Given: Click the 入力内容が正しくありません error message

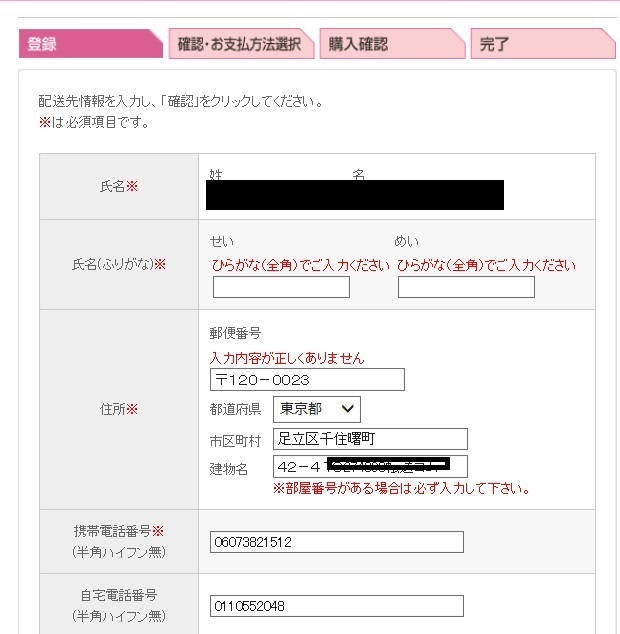Looking at the screenshot, I should tap(287, 358).
